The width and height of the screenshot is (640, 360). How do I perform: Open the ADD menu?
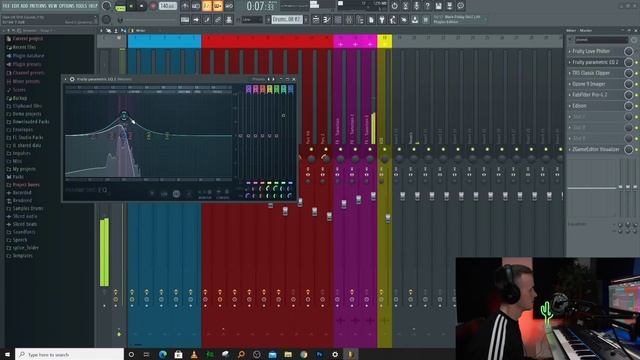point(24,6)
